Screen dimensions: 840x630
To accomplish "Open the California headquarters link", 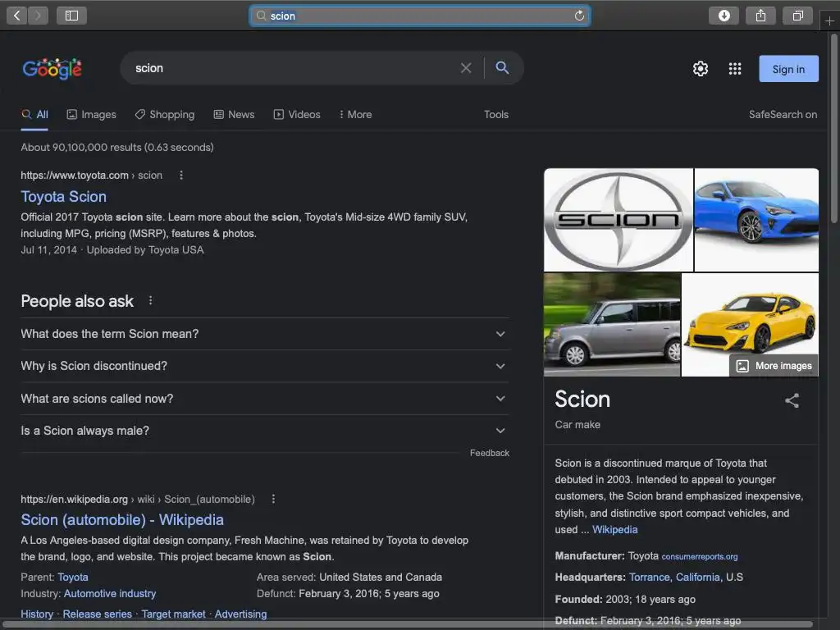I will coord(697,577).
